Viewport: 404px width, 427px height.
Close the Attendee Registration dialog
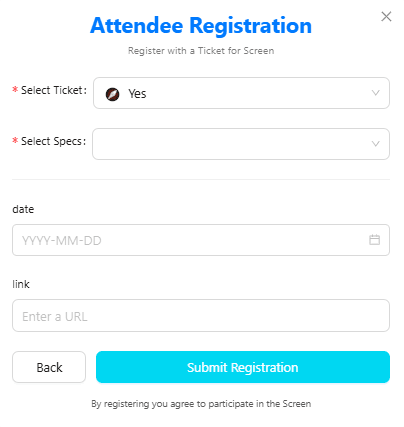pos(386,16)
